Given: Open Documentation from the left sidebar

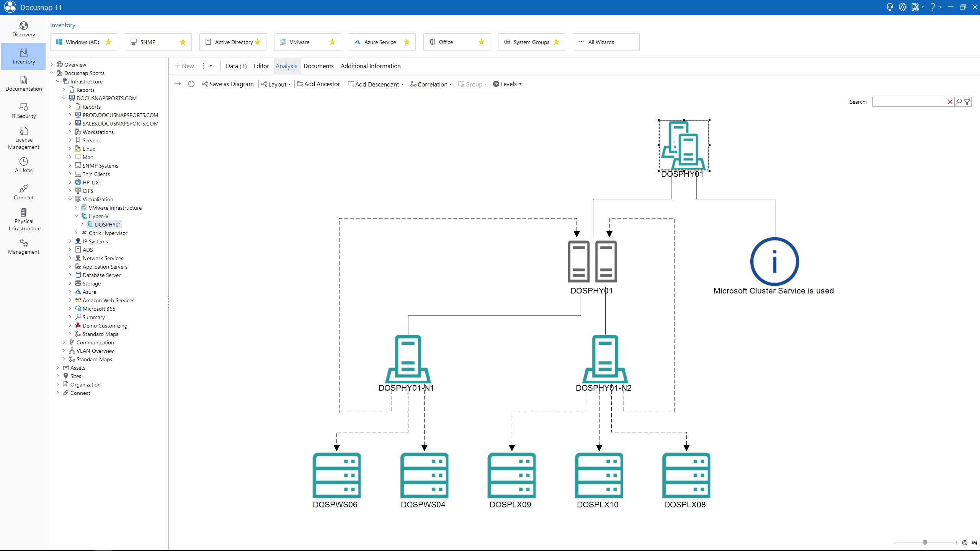Looking at the screenshot, I should (23, 84).
